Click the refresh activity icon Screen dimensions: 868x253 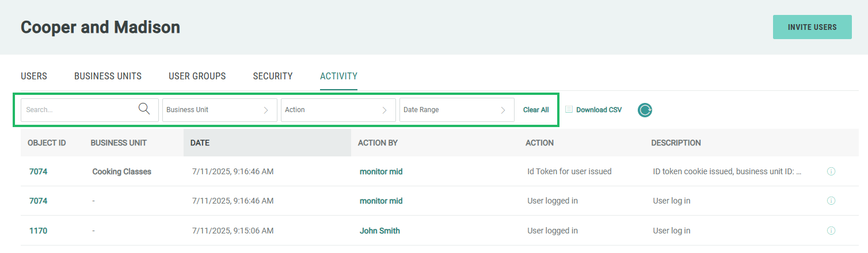pyautogui.click(x=645, y=110)
